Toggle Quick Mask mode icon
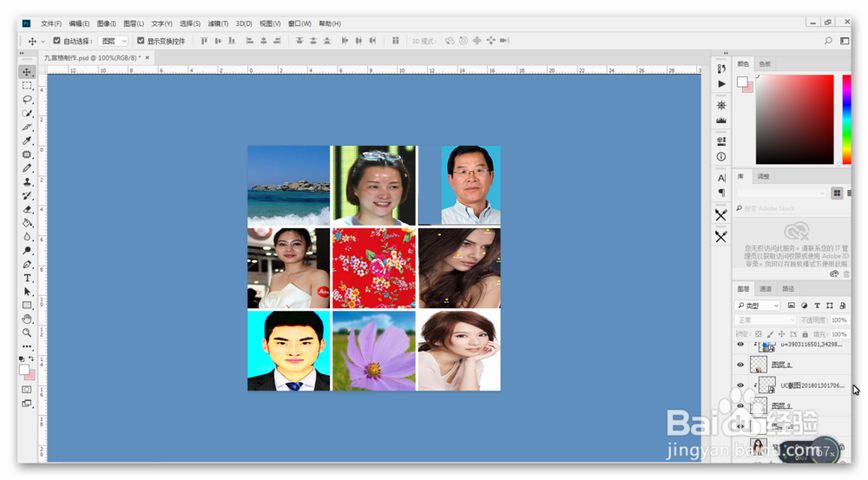This screenshot has width=868, height=480. tap(27, 390)
